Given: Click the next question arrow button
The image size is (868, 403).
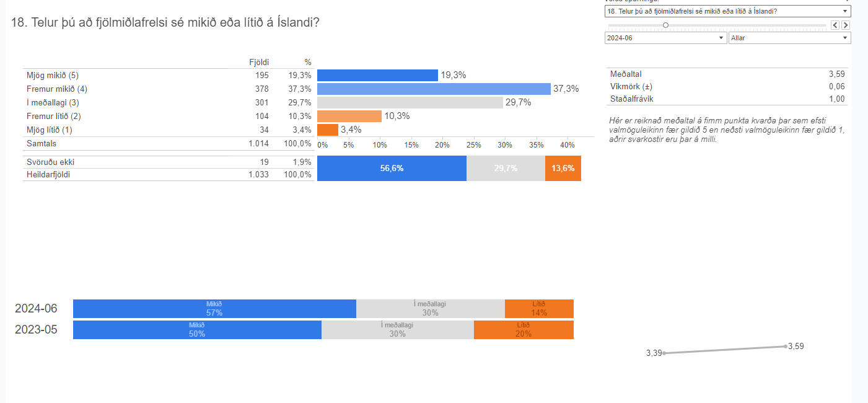Looking at the screenshot, I should (x=846, y=25).
